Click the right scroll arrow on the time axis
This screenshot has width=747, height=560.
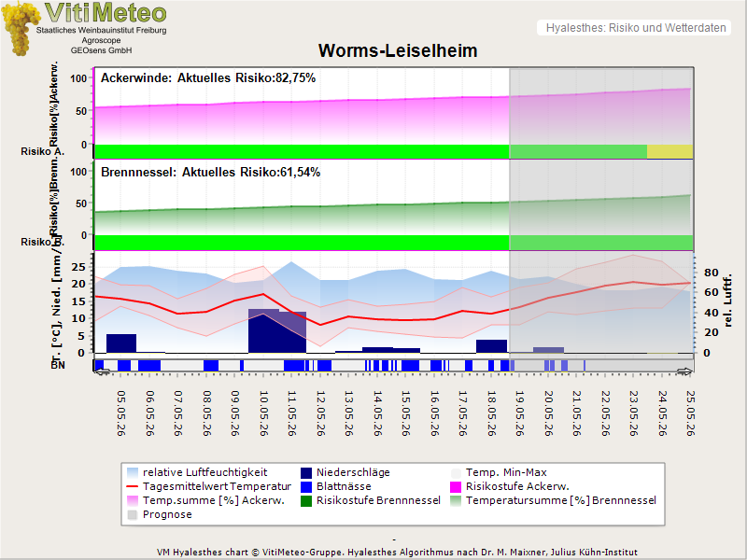coord(684,371)
